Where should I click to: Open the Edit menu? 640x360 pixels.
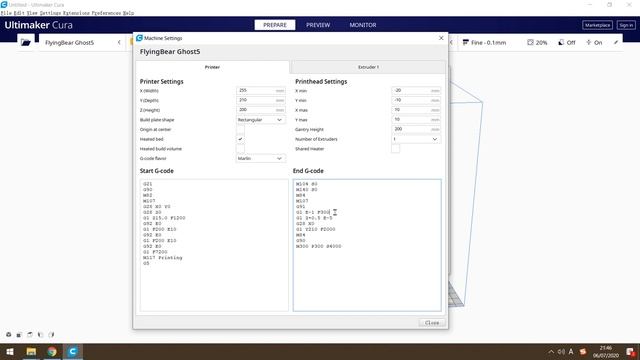pos(19,13)
